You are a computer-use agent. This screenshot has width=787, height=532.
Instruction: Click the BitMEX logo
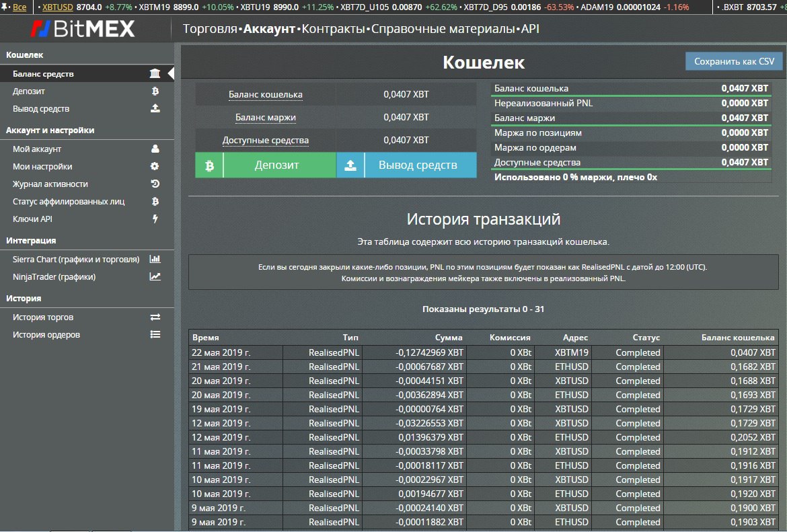tap(83, 29)
